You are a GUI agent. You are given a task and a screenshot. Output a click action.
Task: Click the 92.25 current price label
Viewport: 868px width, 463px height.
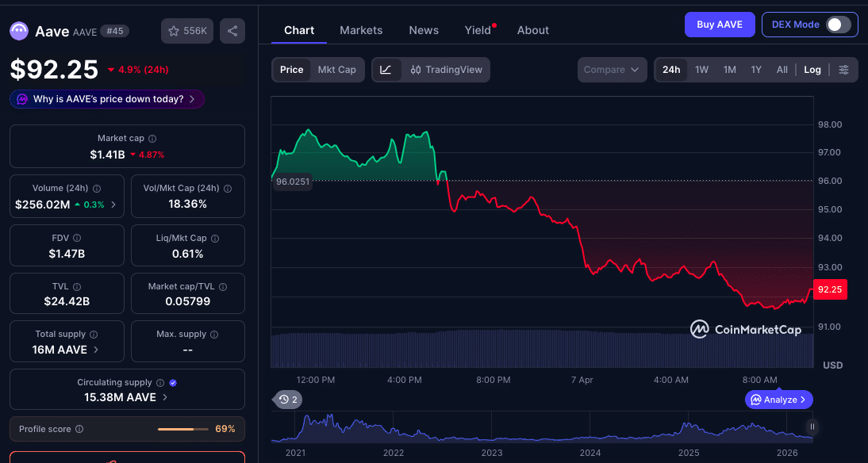831,290
